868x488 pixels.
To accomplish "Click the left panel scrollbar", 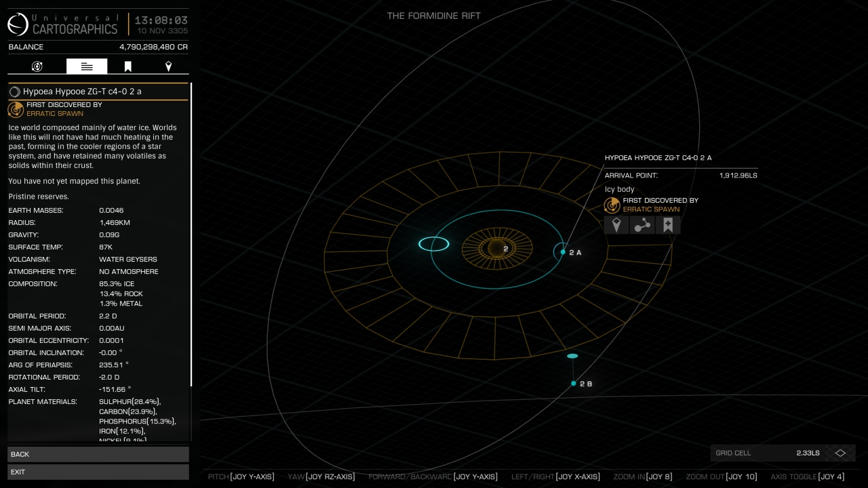I will [191, 234].
